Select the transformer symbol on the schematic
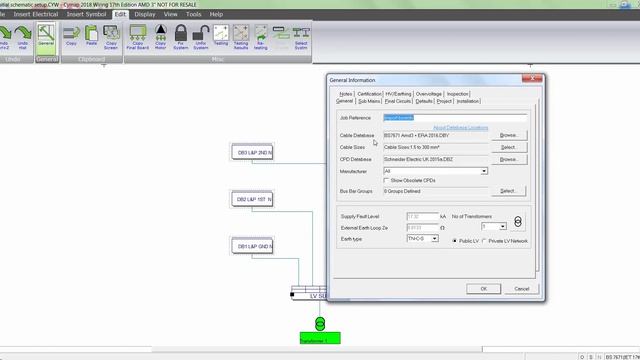This screenshot has height=360, width=640. [320, 324]
